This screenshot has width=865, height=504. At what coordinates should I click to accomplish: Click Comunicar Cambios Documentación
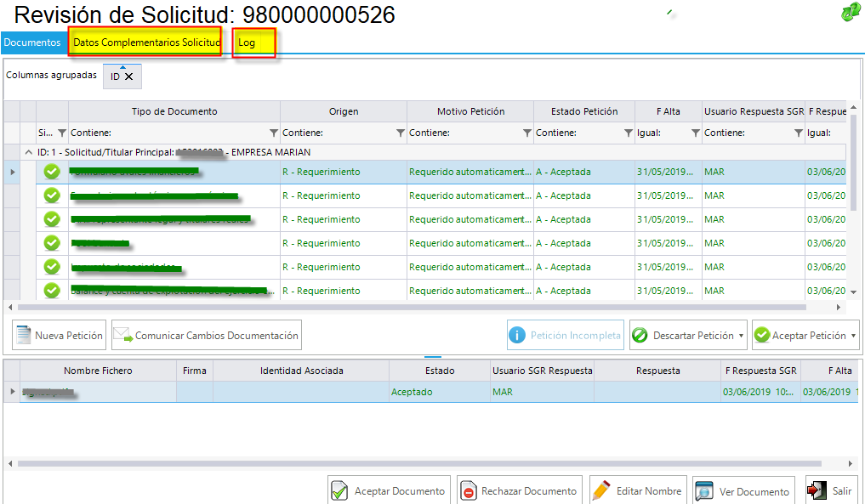207,335
